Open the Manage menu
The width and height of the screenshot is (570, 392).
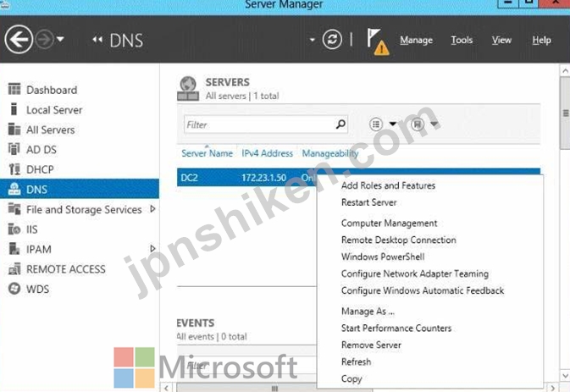pyautogui.click(x=416, y=40)
